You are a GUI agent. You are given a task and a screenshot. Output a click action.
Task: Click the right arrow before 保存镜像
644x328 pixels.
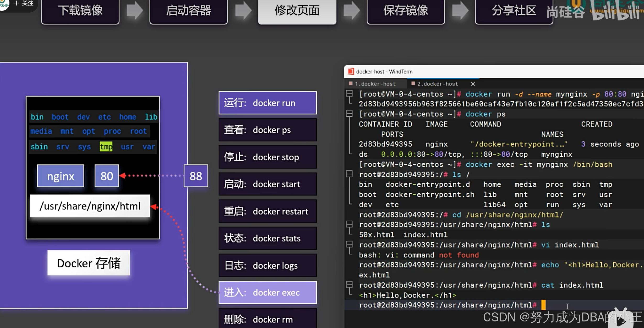coord(351,10)
